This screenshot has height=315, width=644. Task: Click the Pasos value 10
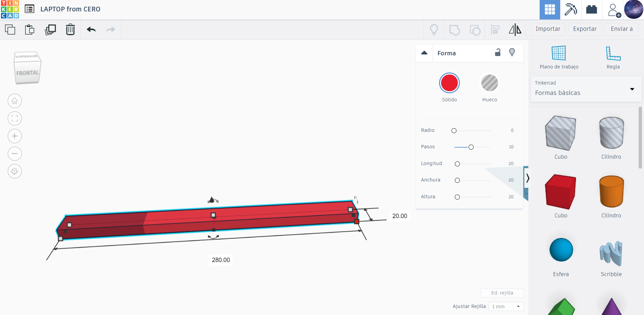pyautogui.click(x=511, y=147)
